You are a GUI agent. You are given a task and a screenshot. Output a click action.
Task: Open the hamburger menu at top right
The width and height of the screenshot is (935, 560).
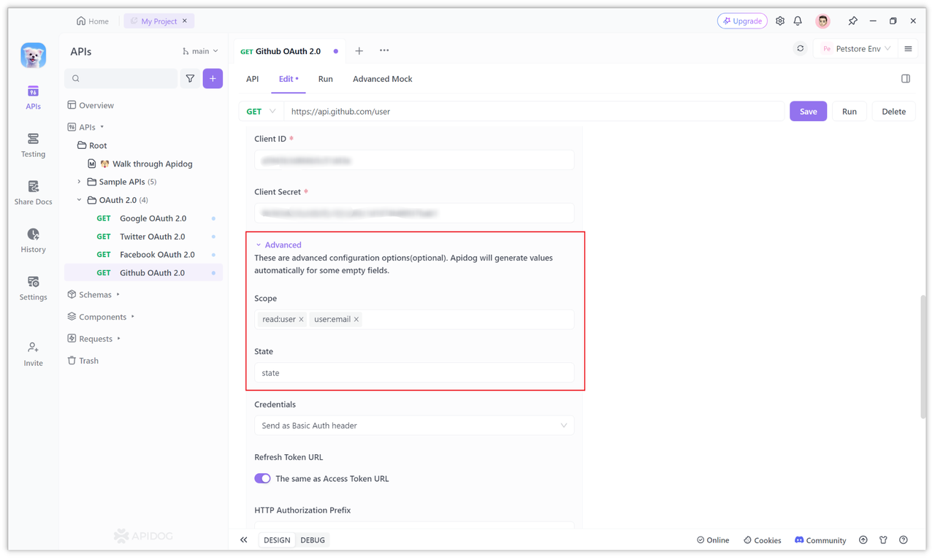(x=908, y=49)
